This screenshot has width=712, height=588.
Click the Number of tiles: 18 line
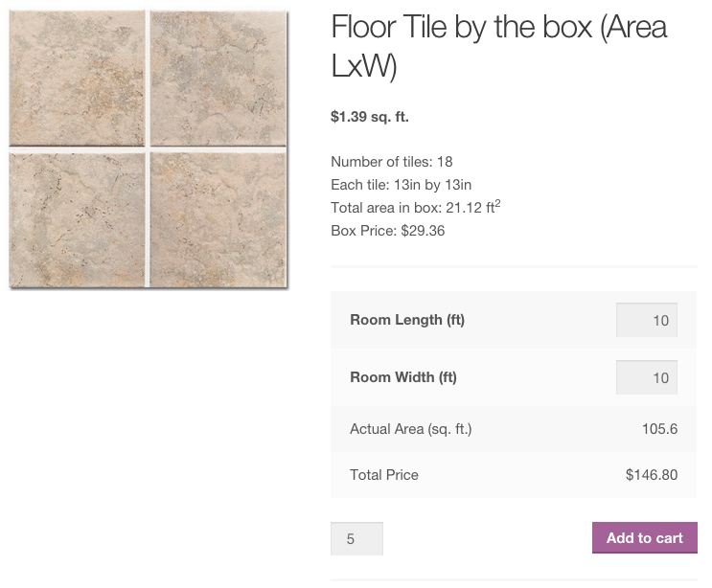pos(391,162)
